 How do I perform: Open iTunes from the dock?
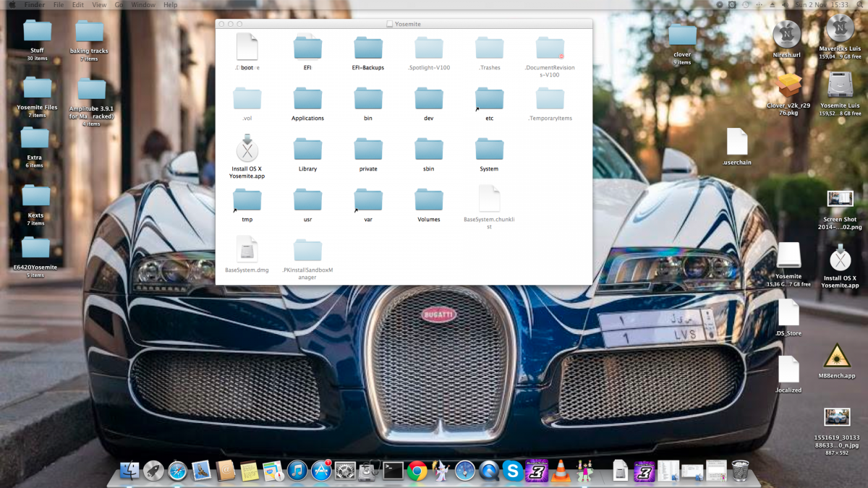click(297, 471)
